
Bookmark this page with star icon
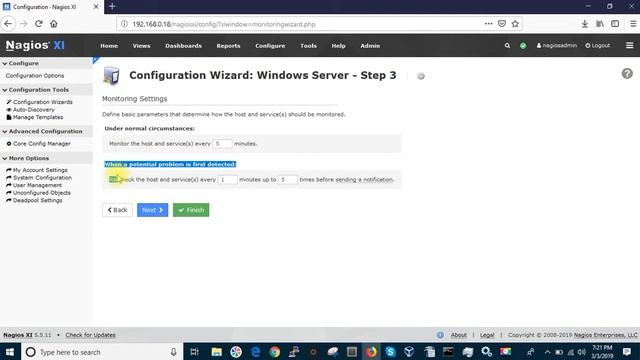coord(515,24)
